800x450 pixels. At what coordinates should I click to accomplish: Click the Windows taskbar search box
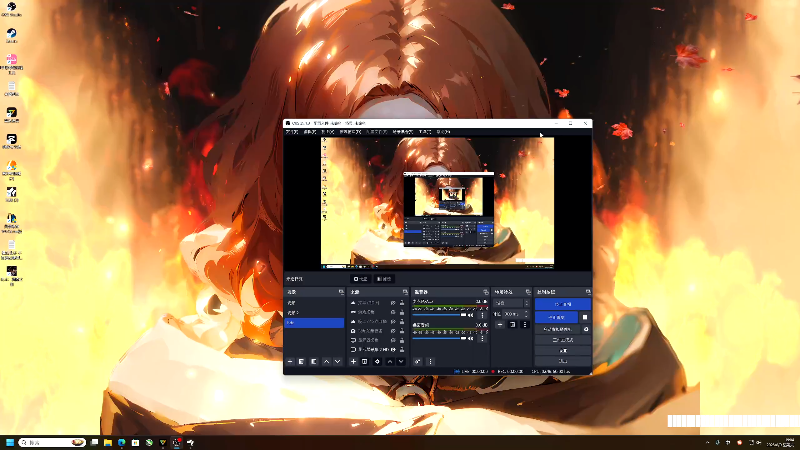point(52,442)
